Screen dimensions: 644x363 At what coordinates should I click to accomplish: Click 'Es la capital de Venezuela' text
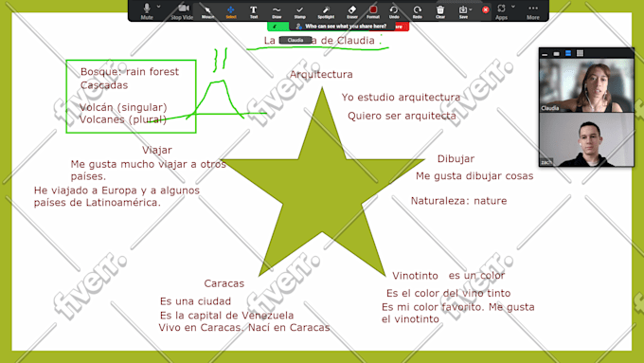click(x=226, y=316)
